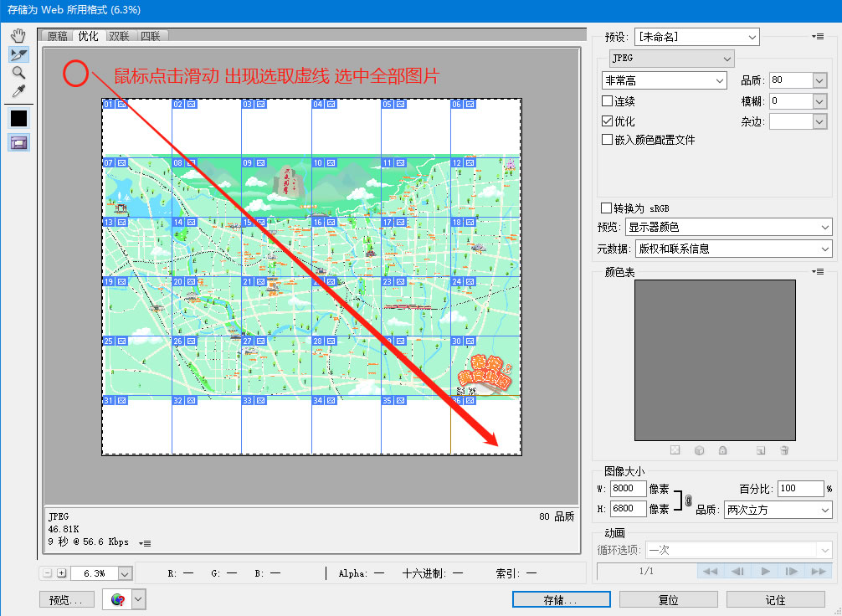This screenshot has height=616, width=842.
Task: Switch to the 四联 tab
Action: [151, 36]
